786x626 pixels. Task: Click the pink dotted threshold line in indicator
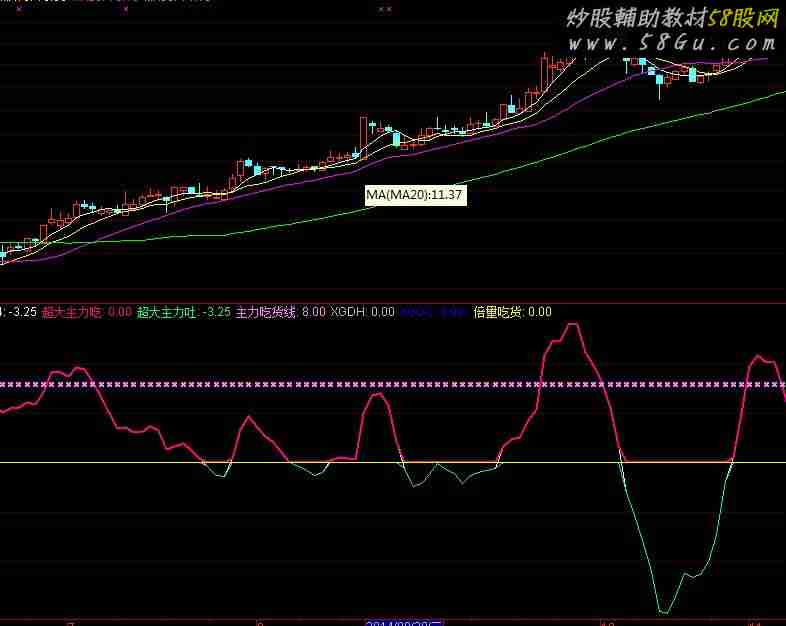(x=300, y=384)
